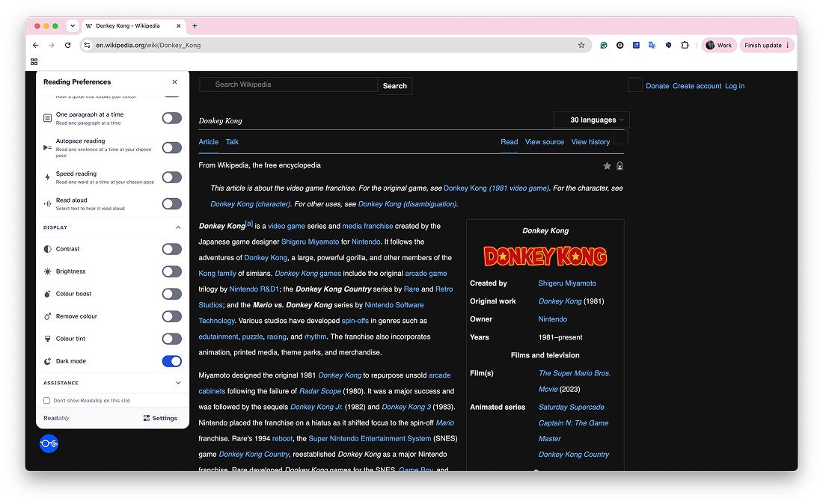The image size is (823, 504).
Task: Select the Donkey Kong - Wikipedia browser tab
Action: 133,25
